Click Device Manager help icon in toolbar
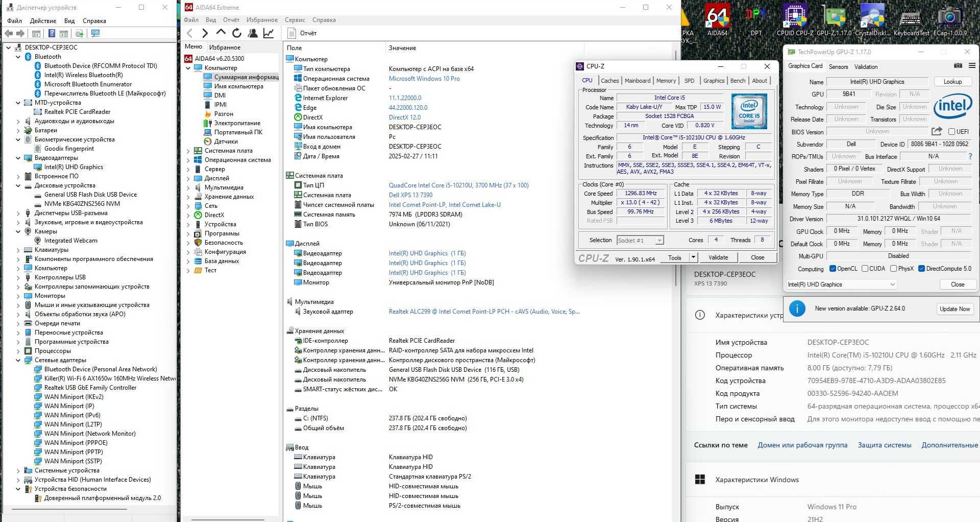This screenshot has height=522, width=980. pyautogui.click(x=52, y=34)
